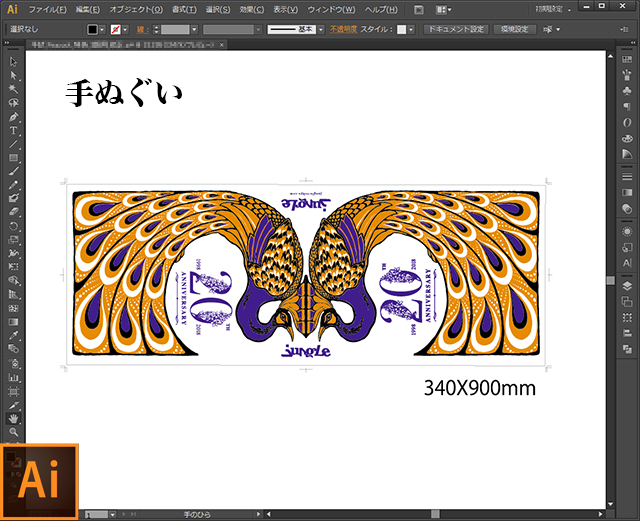This screenshot has width=640, height=521.
Task: Open the Align panel icon
Action: [x=627, y=334]
